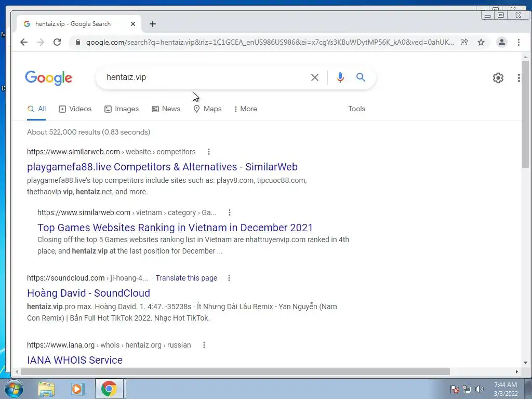Open the search Tools options

[356, 109]
